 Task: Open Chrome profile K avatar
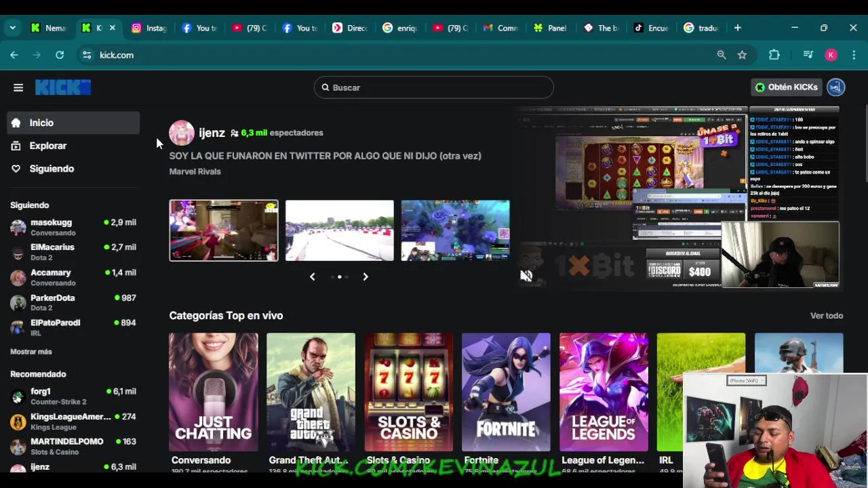(831, 55)
